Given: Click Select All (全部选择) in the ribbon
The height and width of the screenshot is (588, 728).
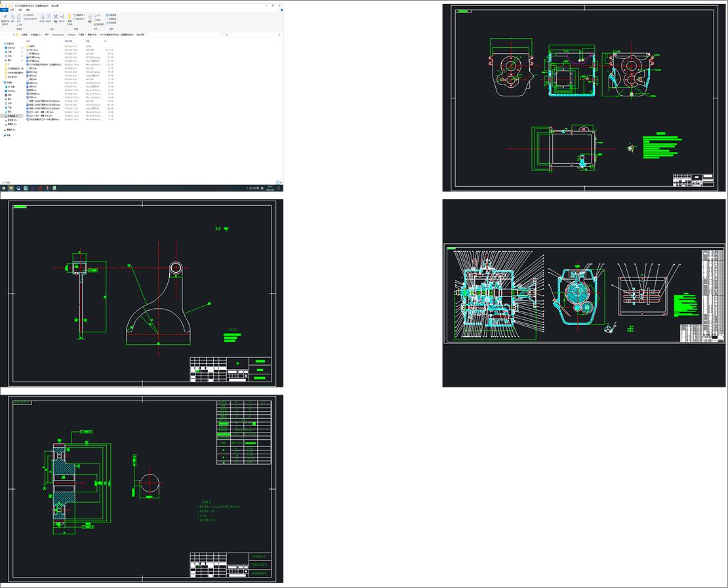Looking at the screenshot, I should tap(112, 14).
